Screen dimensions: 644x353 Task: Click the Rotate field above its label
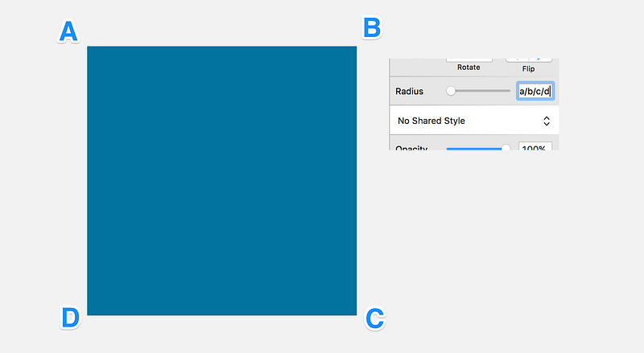[x=469, y=60]
